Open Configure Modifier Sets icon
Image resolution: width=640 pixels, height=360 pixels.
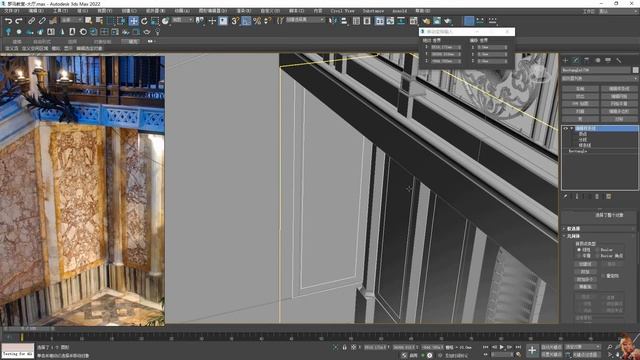(608, 196)
